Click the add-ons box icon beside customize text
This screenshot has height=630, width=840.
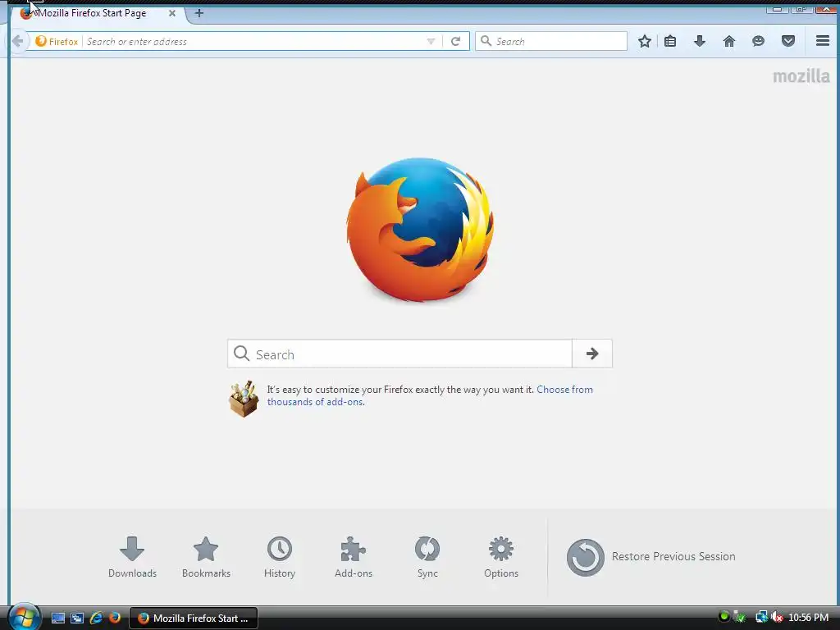tap(244, 399)
